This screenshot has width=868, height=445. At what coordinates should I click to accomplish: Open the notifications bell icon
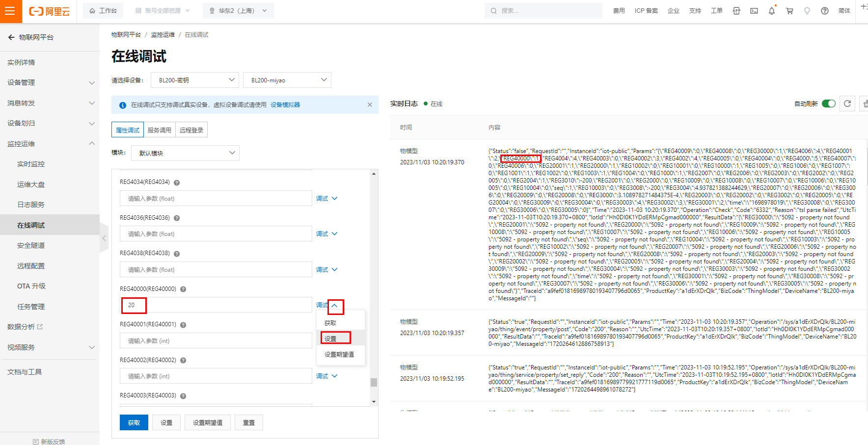772,11
